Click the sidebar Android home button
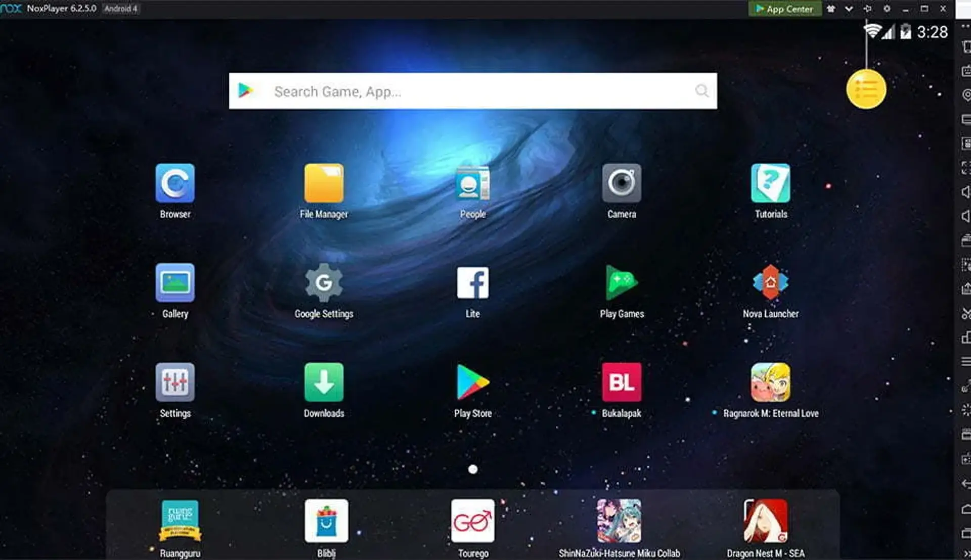971x560 pixels. 966,509
